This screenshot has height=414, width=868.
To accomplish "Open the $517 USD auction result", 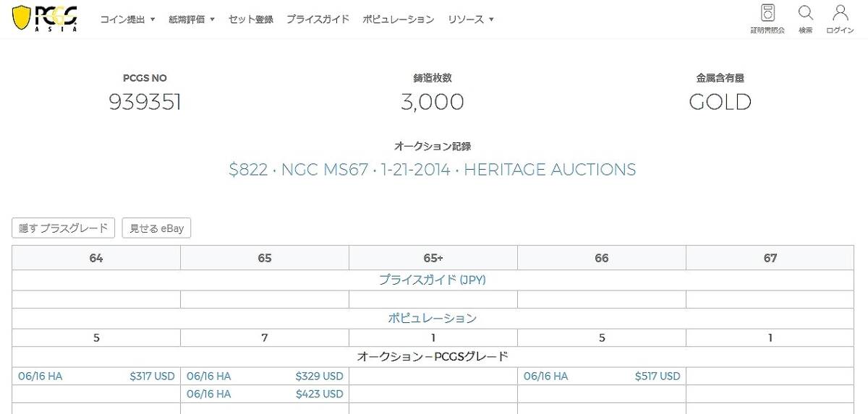I will [x=657, y=376].
